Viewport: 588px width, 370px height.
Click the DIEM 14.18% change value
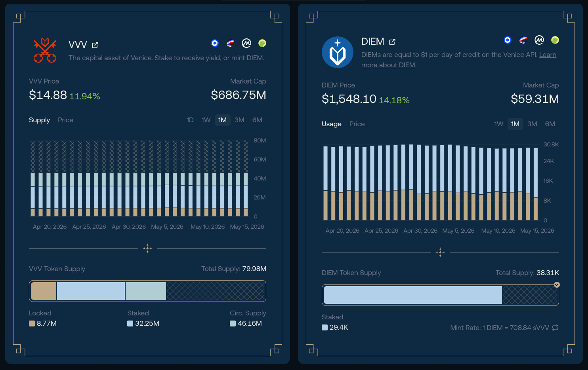coord(394,100)
